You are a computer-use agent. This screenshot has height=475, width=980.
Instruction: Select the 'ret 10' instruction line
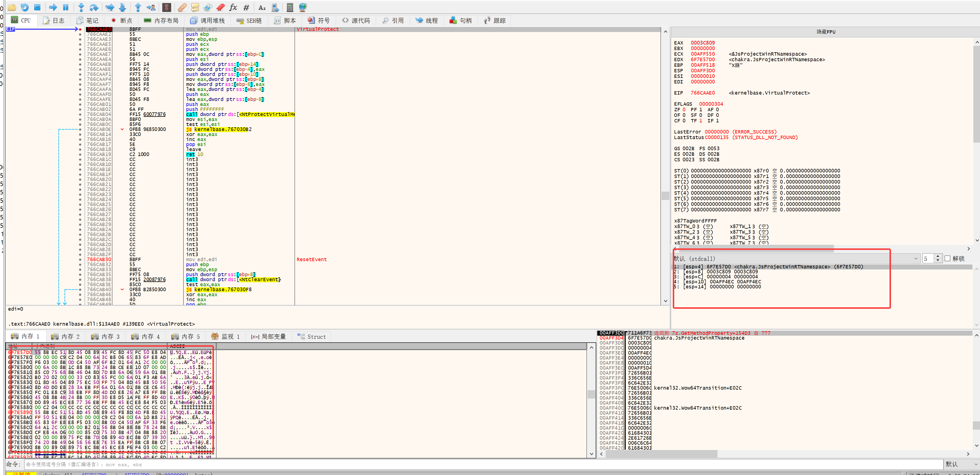[194, 154]
